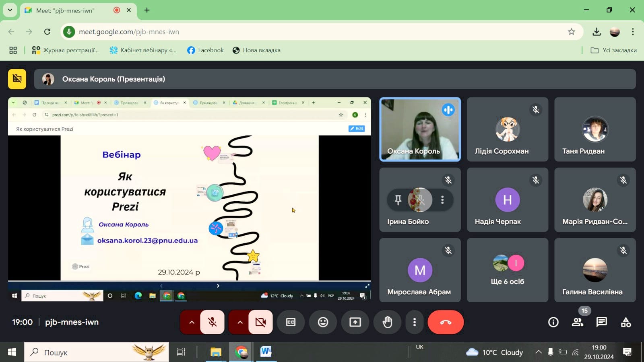Click microphone permission icon in address bar

(69, 32)
